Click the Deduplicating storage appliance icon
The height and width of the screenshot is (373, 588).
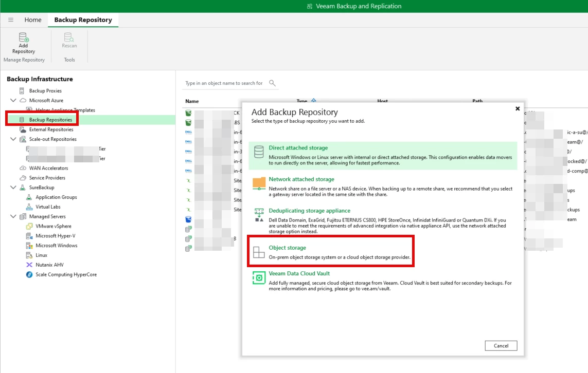(x=259, y=215)
